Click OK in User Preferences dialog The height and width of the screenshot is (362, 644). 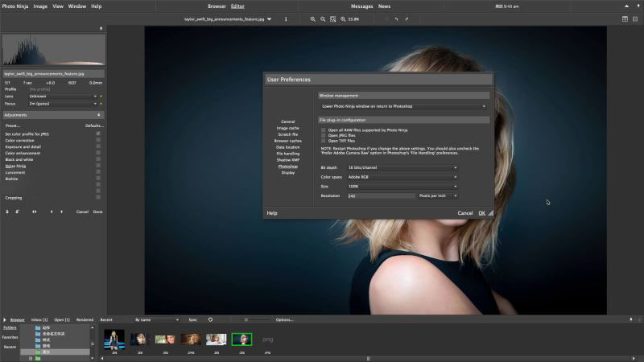[481, 213]
